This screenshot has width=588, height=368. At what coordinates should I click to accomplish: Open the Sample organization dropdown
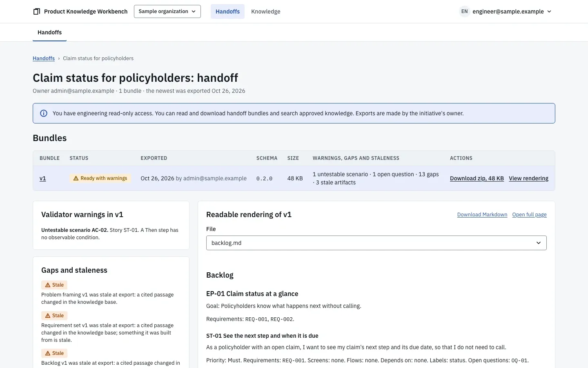coord(167,11)
